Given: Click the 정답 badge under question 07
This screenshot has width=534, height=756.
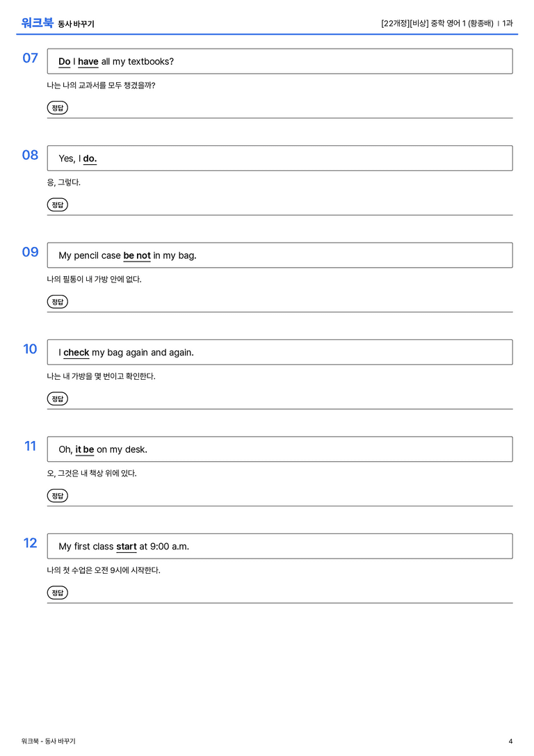Looking at the screenshot, I should point(57,108).
